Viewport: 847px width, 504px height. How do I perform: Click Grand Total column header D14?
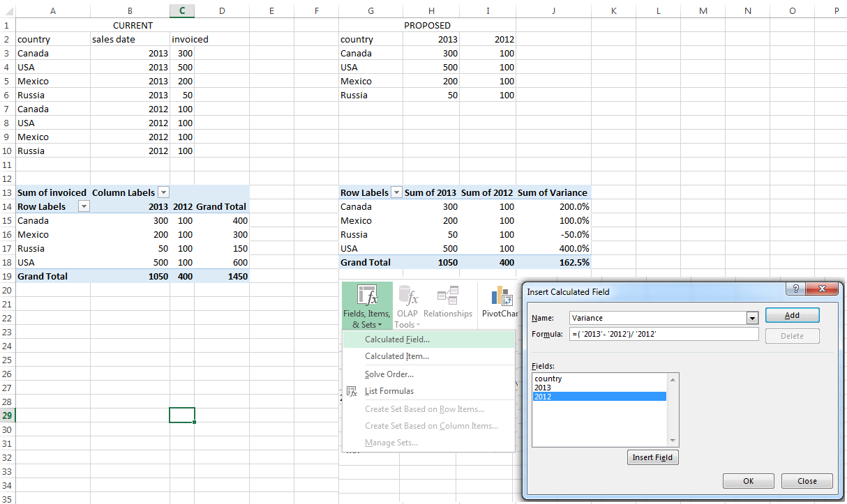222,206
